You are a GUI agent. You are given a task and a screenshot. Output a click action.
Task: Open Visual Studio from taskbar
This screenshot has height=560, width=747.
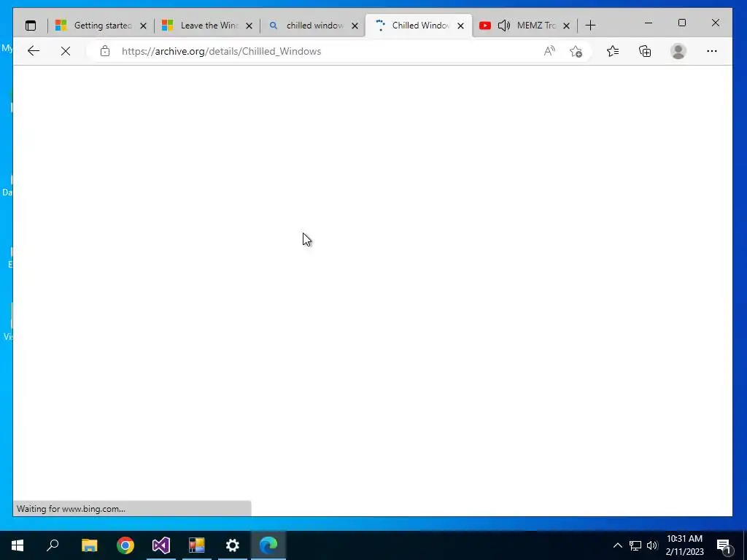point(161,545)
